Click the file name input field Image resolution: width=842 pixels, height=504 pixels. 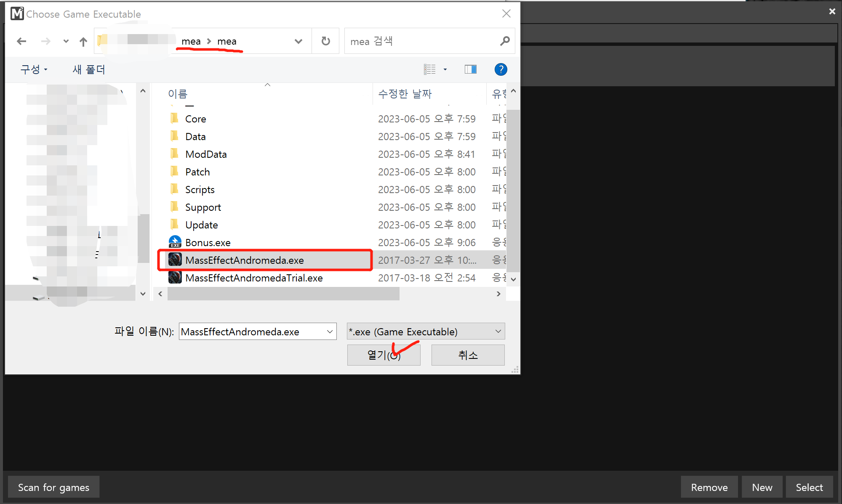point(252,332)
